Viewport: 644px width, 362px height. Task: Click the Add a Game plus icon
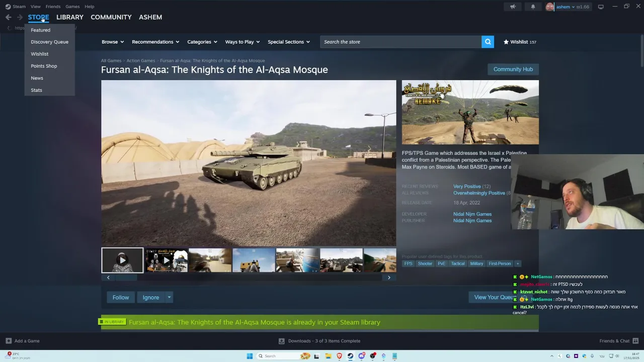[x=9, y=341]
